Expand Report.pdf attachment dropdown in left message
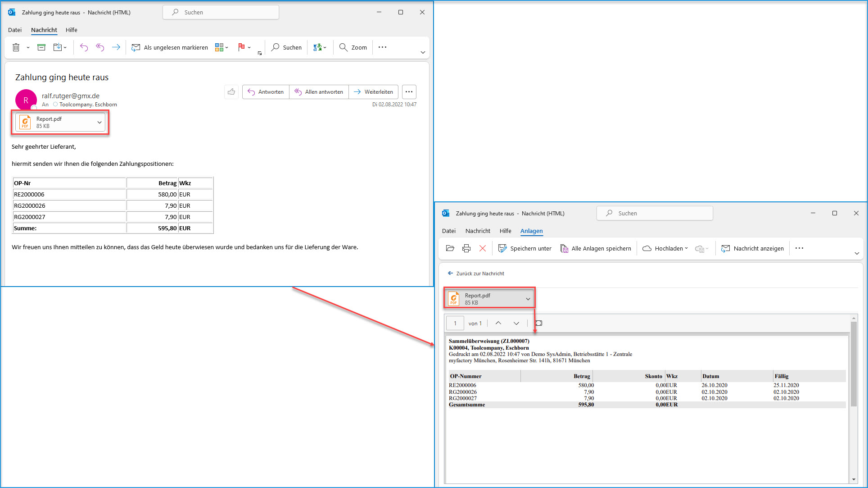The image size is (868, 488). [x=99, y=123]
